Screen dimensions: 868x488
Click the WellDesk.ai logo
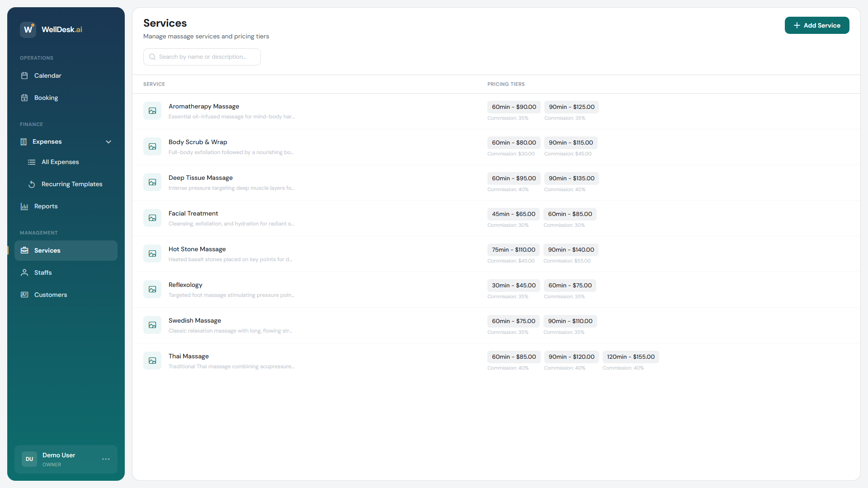(51, 29)
